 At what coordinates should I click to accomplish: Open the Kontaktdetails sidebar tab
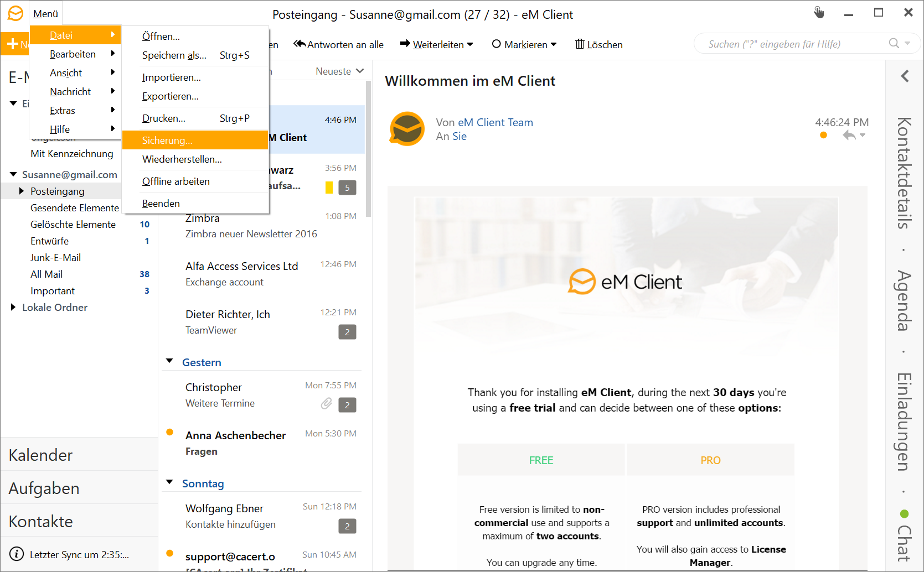[904, 173]
